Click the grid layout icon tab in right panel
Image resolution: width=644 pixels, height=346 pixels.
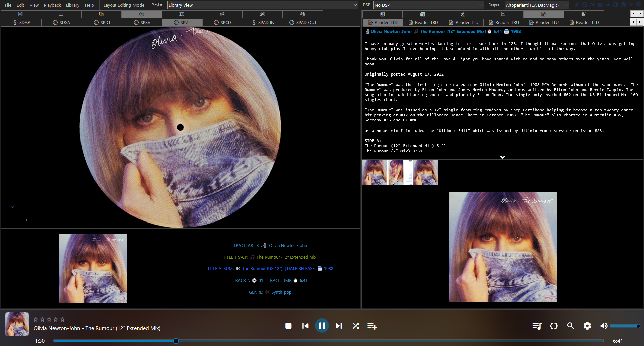coord(382,14)
